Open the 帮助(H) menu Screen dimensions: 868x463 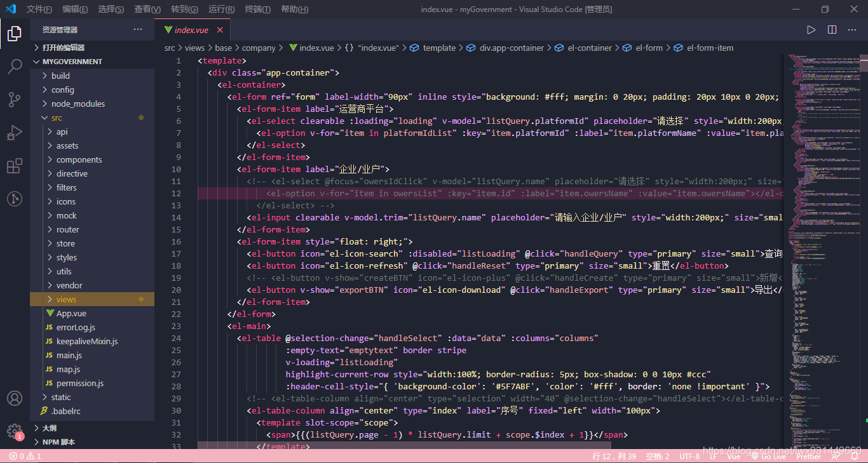tap(294, 9)
